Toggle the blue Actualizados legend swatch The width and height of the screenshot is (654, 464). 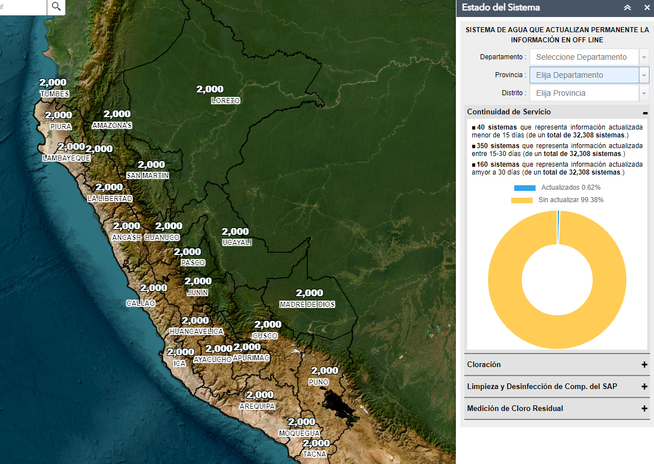(x=525, y=188)
